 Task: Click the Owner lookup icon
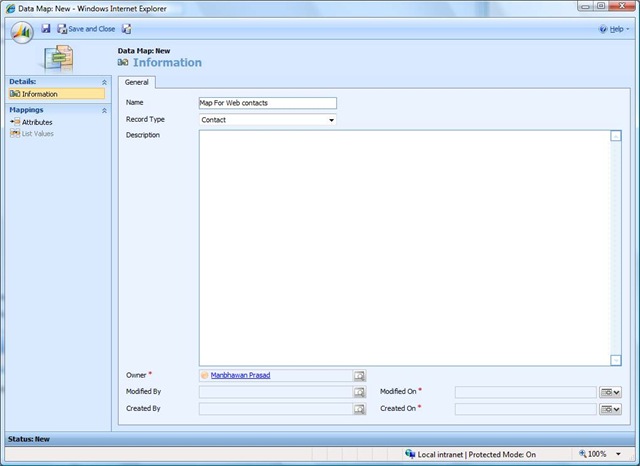coord(360,376)
